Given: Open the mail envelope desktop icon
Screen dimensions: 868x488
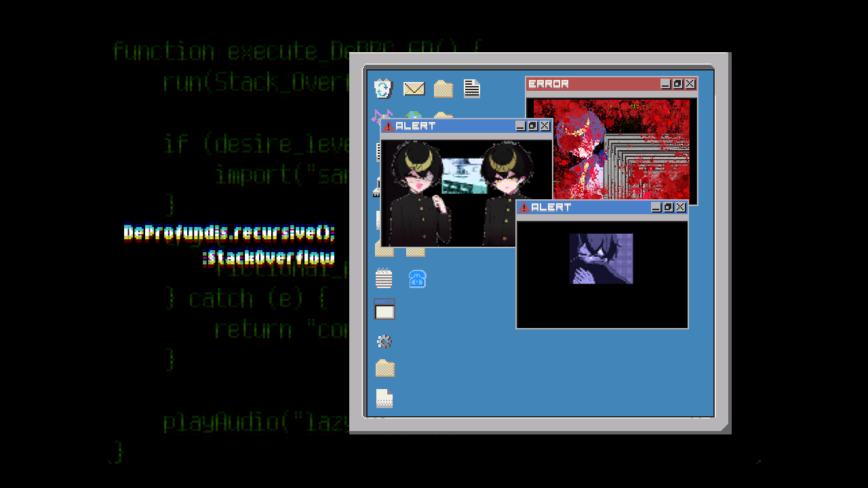Looking at the screenshot, I should (414, 89).
